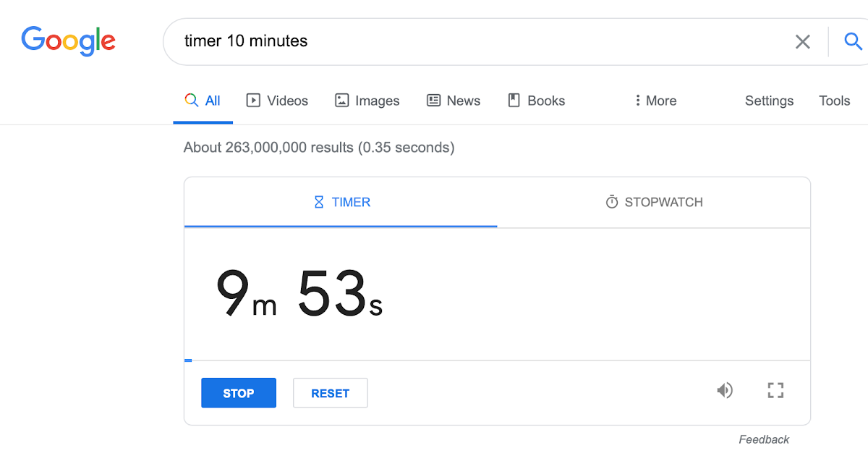The image size is (868, 456).
Task: Reset the timer to 10 minutes
Action: (x=330, y=392)
